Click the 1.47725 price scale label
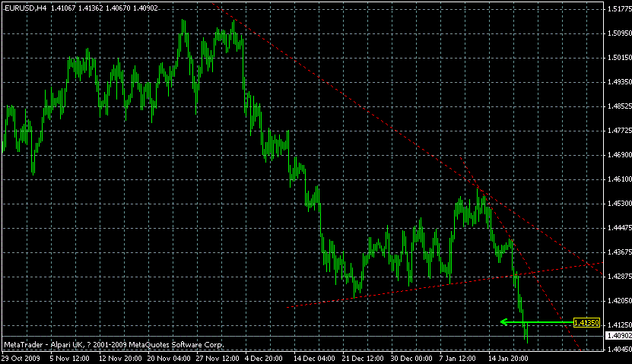This screenshot has width=632, height=364. 620,131
